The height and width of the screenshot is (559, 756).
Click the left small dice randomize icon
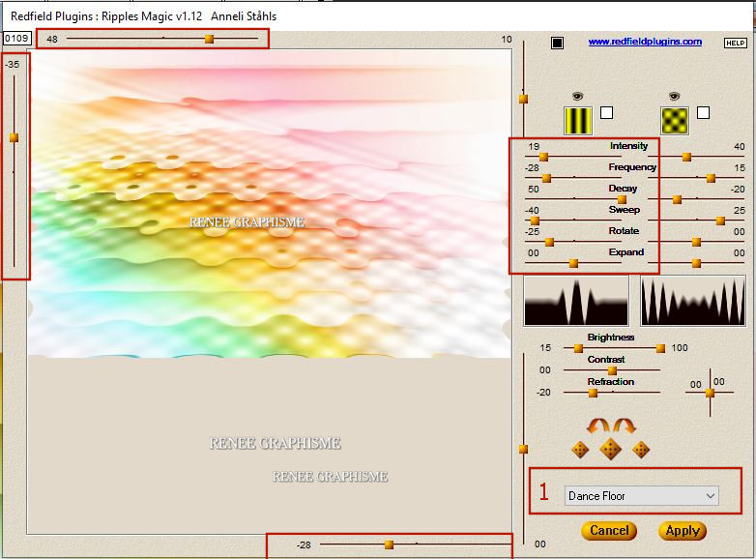[x=580, y=450]
